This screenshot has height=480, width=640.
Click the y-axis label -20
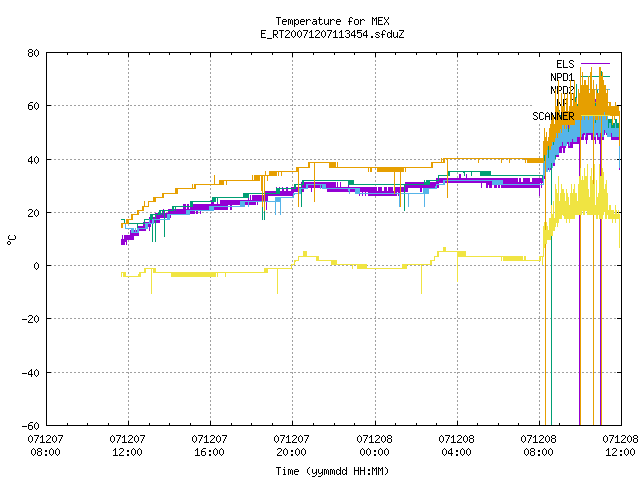[x=31, y=319]
